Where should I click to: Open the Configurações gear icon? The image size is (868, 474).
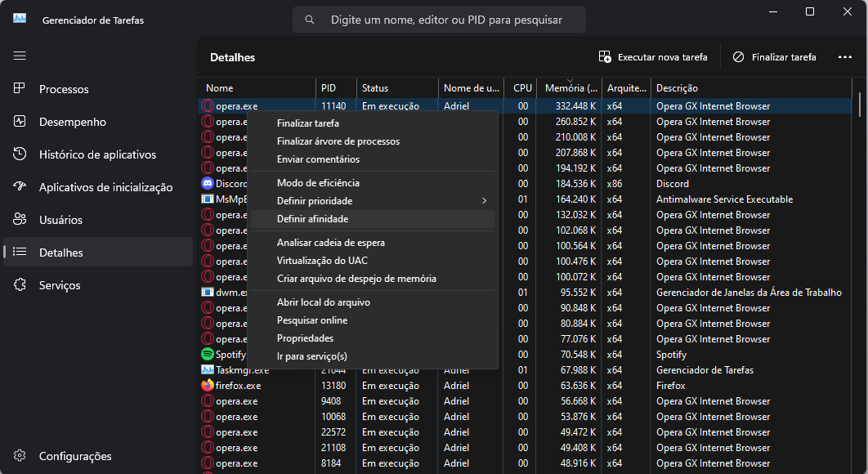[x=20, y=455]
